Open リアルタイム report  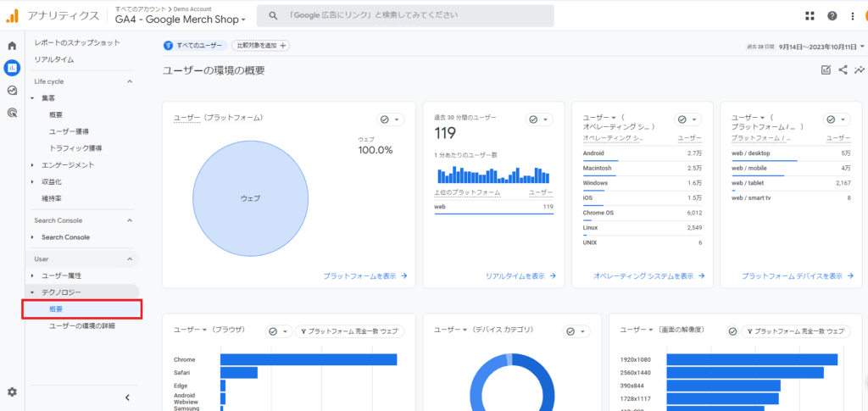pyautogui.click(x=54, y=59)
